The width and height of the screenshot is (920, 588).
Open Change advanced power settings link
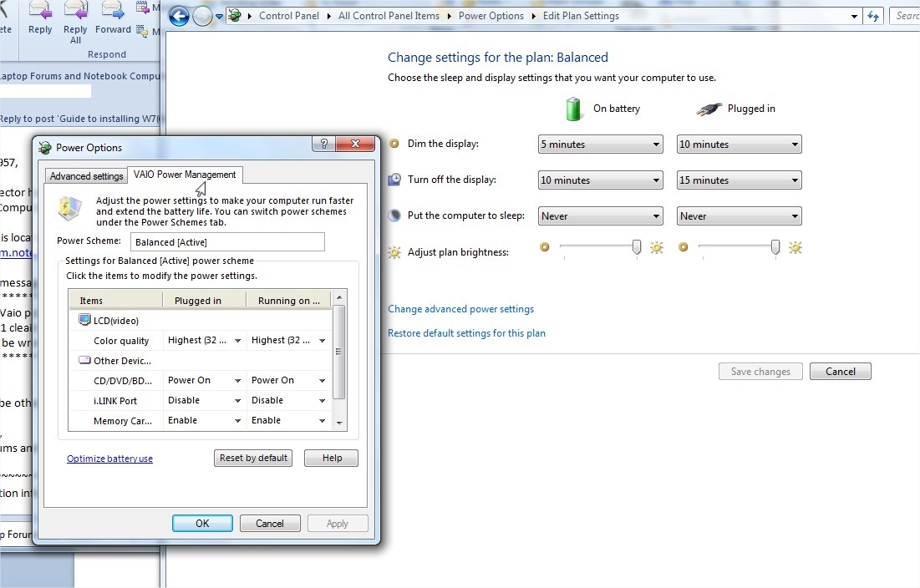pos(460,309)
